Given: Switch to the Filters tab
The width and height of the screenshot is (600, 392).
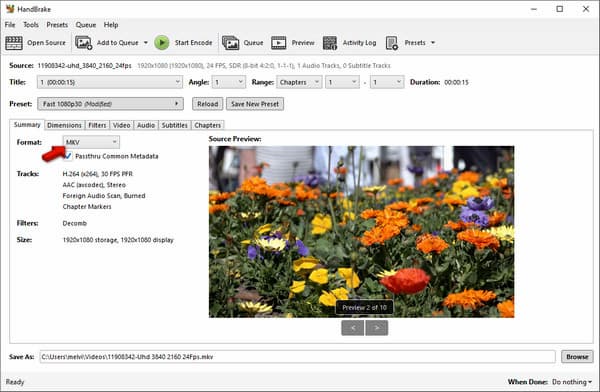Looking at the screenshot, I should click(97, 125).
